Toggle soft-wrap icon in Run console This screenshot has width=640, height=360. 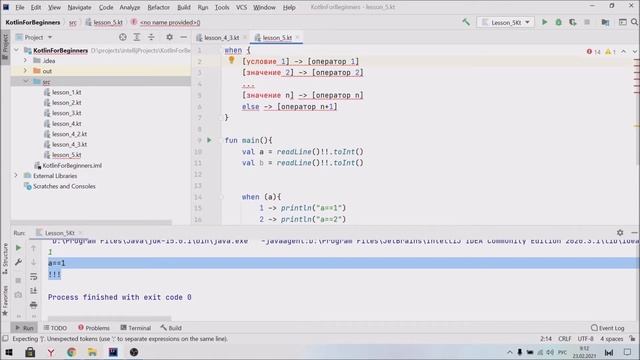pos(33,276)
